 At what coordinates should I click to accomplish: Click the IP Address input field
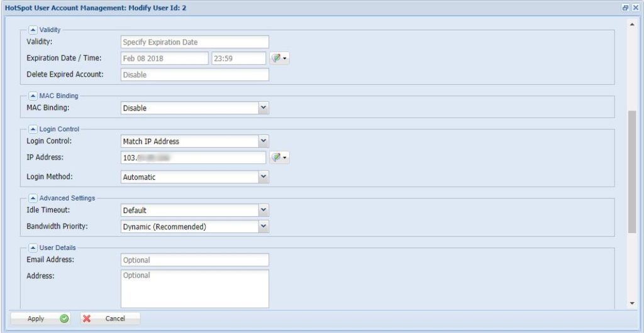click(x=194, y=158)
